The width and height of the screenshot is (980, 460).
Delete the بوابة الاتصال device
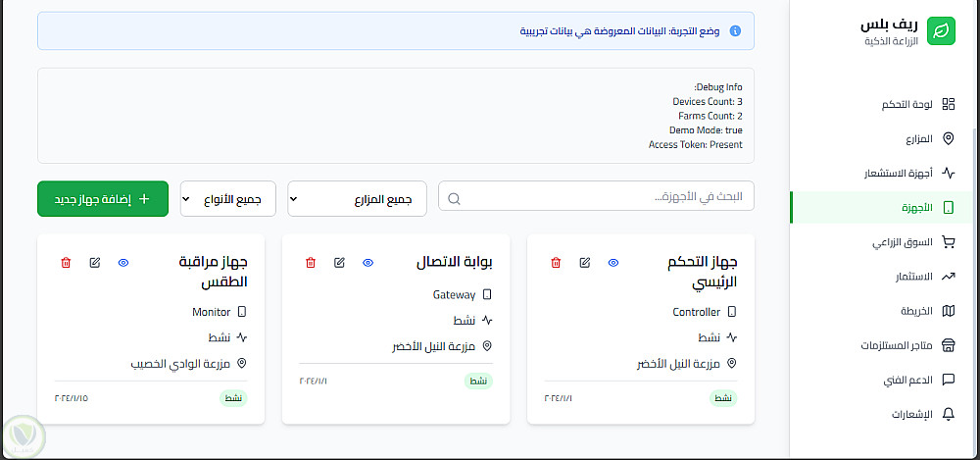(311, 263)
